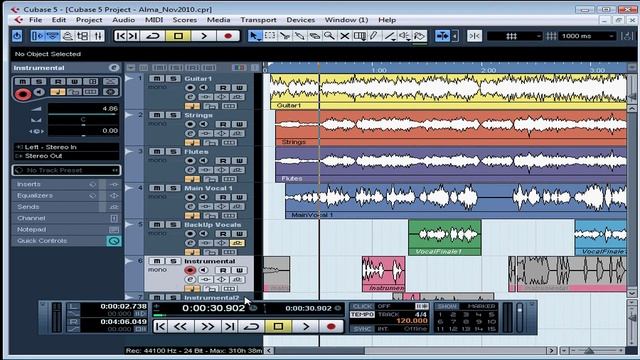Open the 1000 ms grid dropdown
Image resolution: width=640 pixels, height=360 pixels.
[x=586, y=36]
